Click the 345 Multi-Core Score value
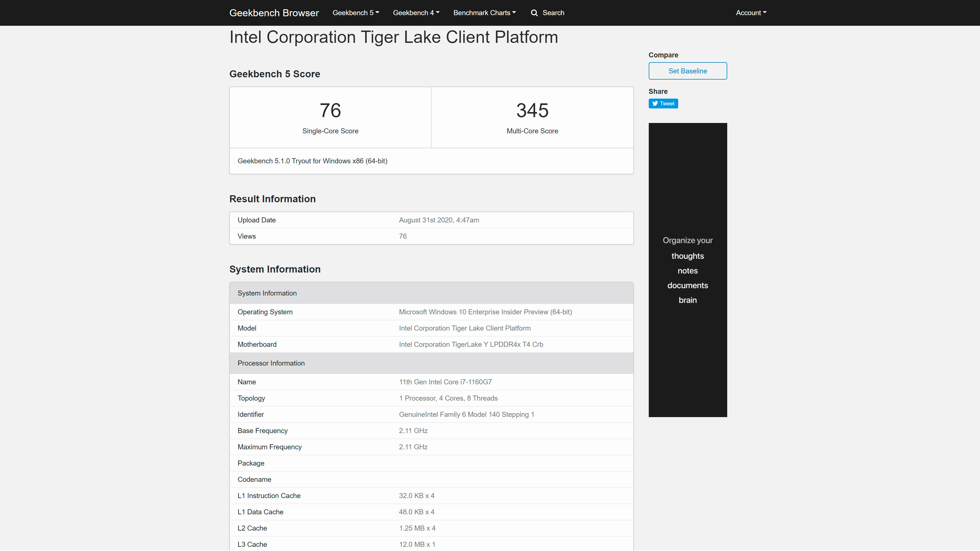The height and width of the screenshot is (551, 980). coord(532,111)
